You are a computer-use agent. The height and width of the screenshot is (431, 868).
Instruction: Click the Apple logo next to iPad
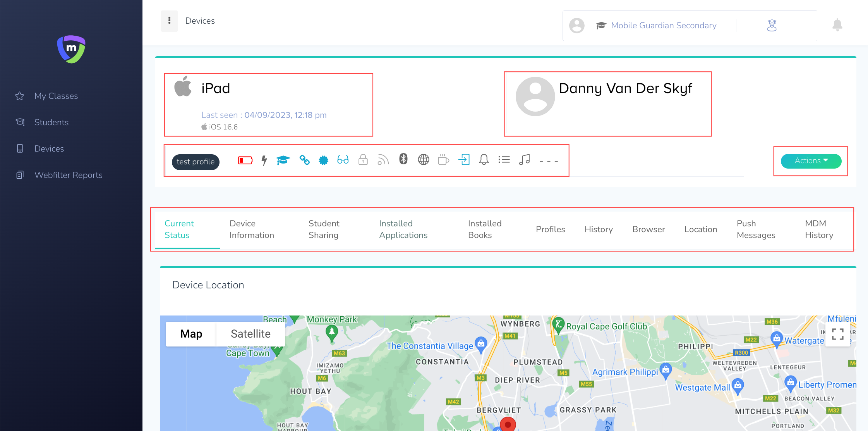click(183, 86)
